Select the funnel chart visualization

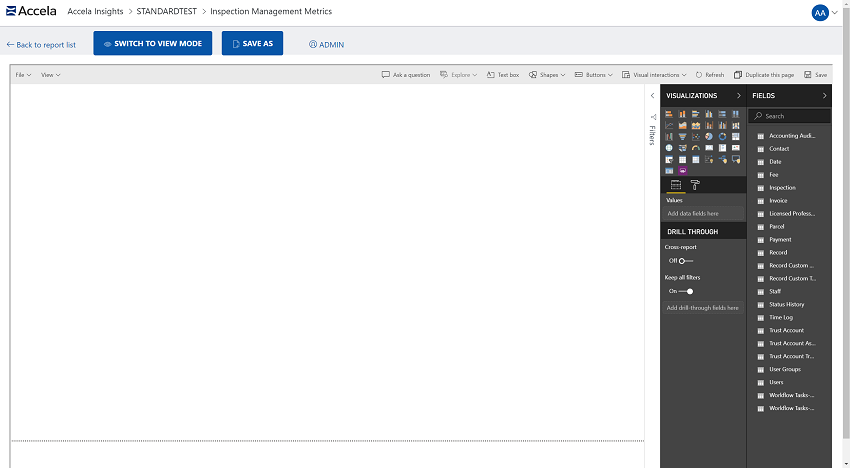tap(682, 137)
